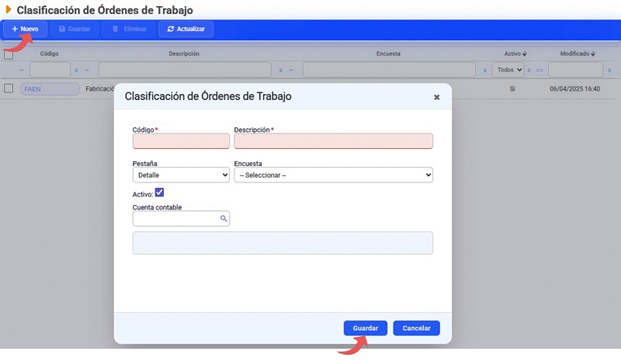Click the Cuenta contable input field

point(181,219)
